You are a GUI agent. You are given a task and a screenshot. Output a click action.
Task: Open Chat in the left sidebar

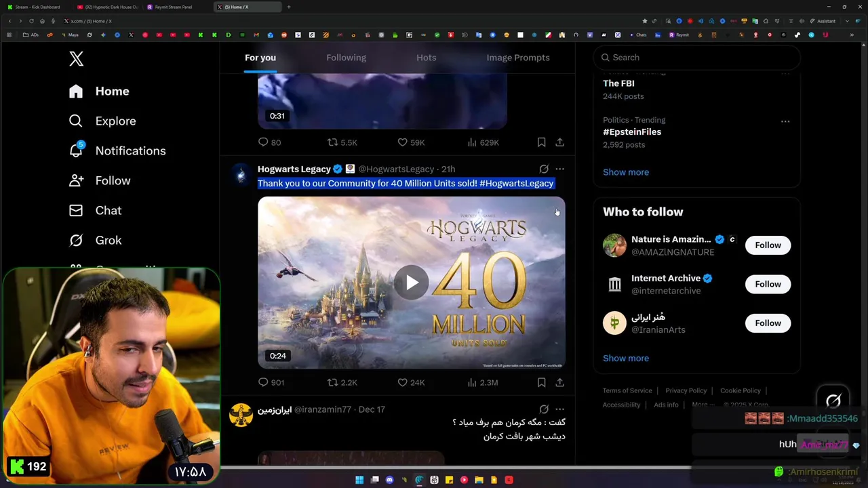click(x=96, y=210)
